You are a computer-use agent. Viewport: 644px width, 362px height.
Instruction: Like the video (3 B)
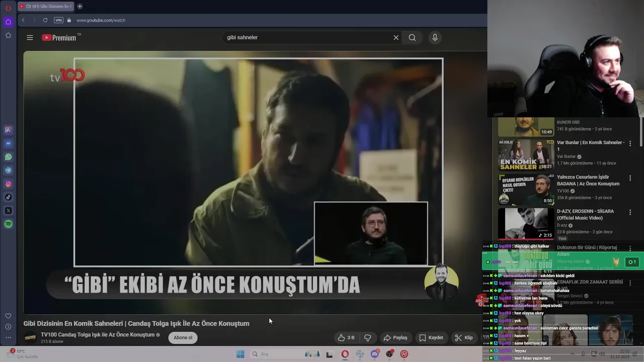(346, 337)
